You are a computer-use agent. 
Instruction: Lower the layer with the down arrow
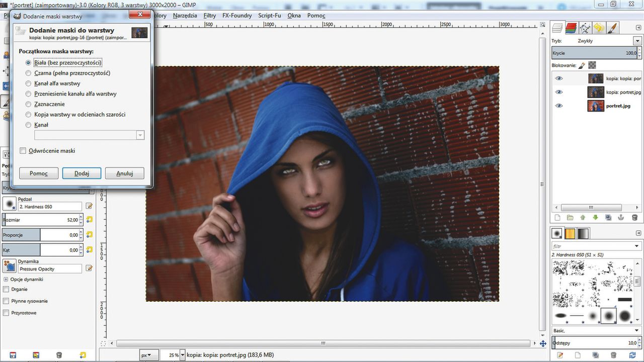(596, 218)
